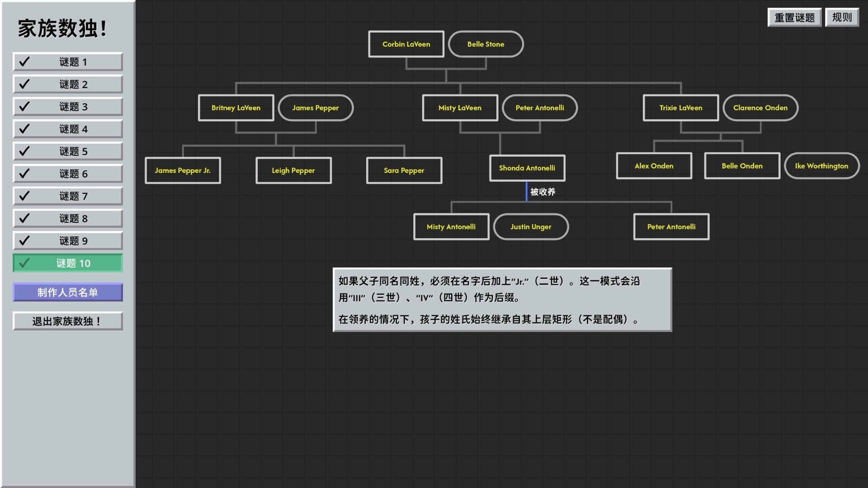Screen dimensions: 868x488
Task: Open puzzle 9 in the sidebar
Action: click(68, 241)
